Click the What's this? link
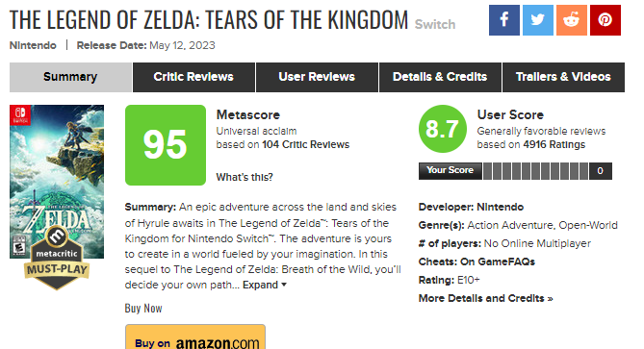644x349 pixels. 245,177
